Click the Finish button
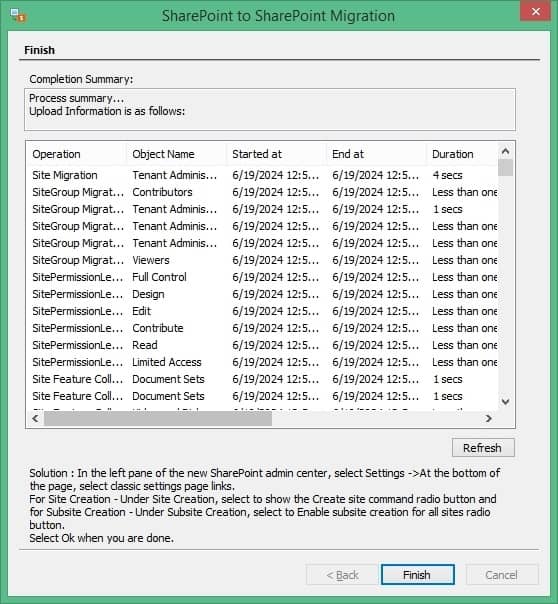Viewport: 558px width, 604px height. (x=417, y=575)
